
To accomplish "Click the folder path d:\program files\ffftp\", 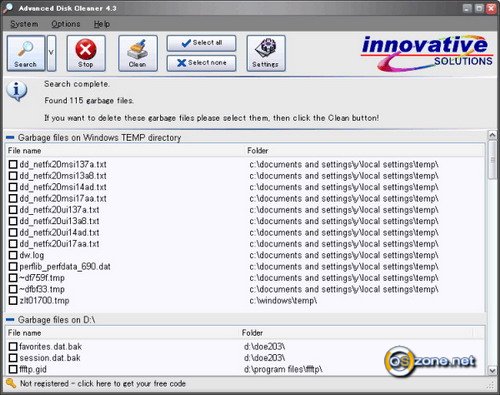I will click(283, 369).
